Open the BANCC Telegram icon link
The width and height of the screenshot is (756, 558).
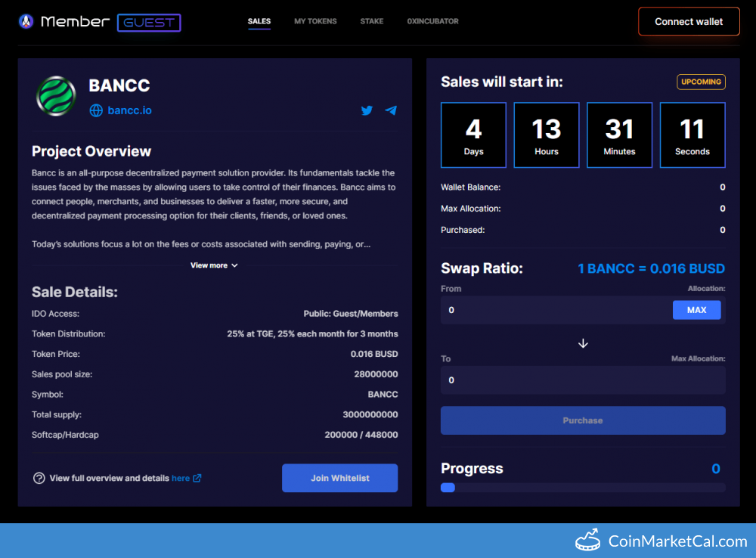click(x=391, y=110)
